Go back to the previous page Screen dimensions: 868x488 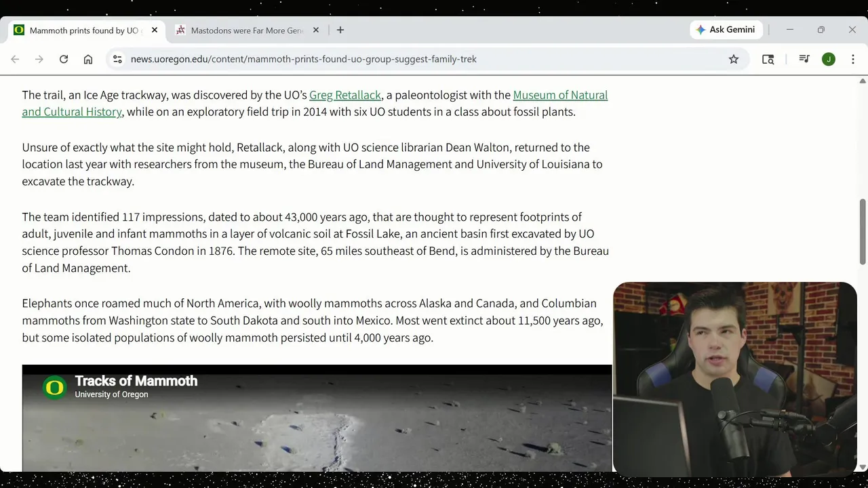15,59
